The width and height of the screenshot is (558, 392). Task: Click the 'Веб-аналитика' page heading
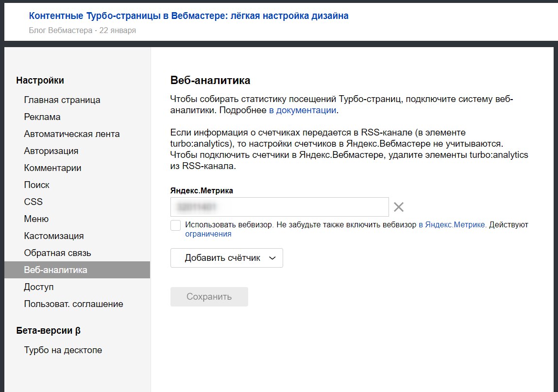click(x=210, y=80)
